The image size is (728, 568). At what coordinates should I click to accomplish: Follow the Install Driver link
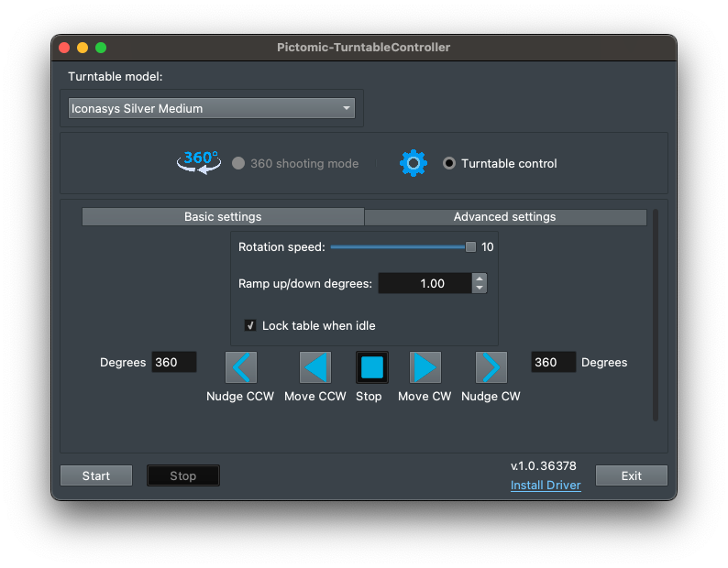[x=546, y=485]
